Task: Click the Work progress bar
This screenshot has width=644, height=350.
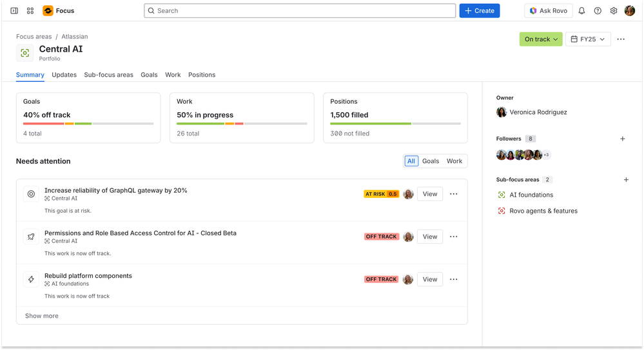Action: (242, 124)
